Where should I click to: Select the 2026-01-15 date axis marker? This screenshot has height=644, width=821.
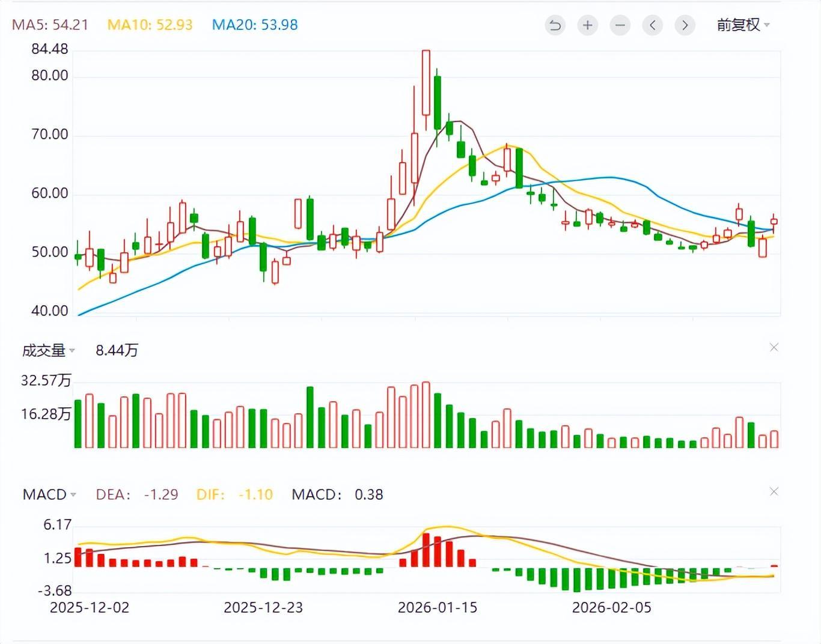click(x=438, y=608)
